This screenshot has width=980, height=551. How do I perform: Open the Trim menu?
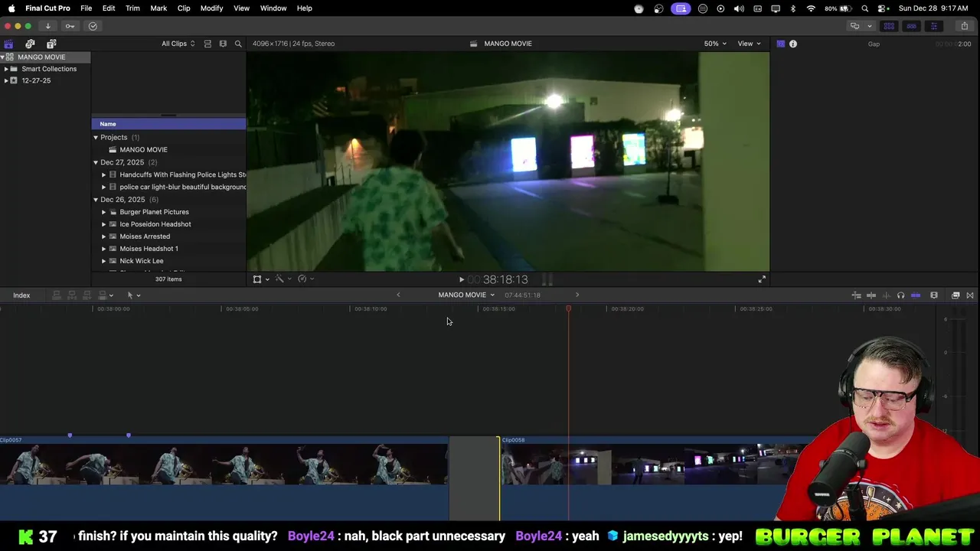132,8
